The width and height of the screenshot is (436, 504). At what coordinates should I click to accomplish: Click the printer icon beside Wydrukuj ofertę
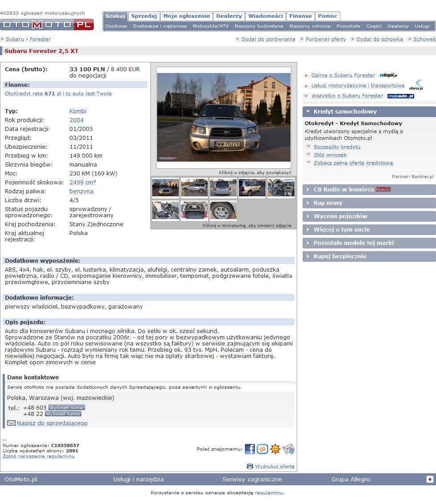[x=250, y=466]
